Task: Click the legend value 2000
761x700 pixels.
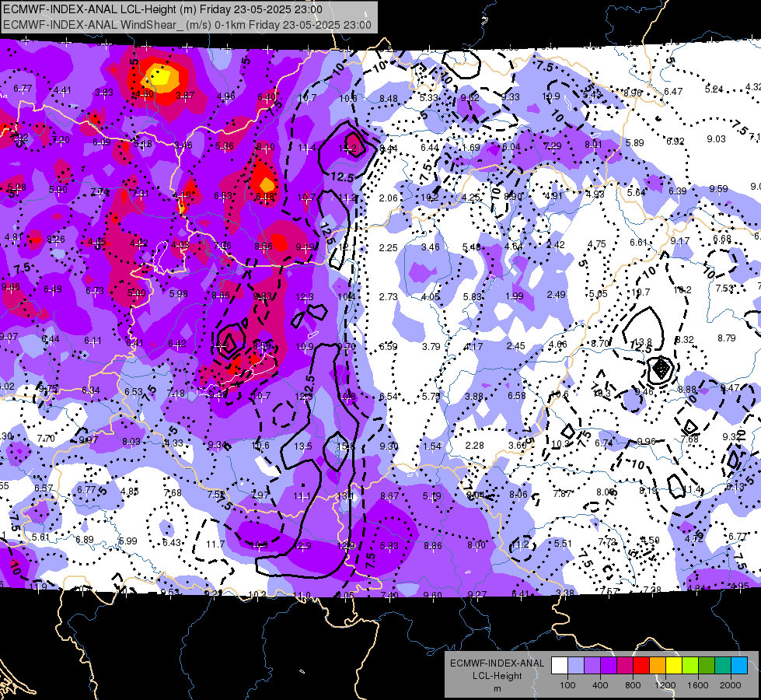Action: (x=731, y=685)
